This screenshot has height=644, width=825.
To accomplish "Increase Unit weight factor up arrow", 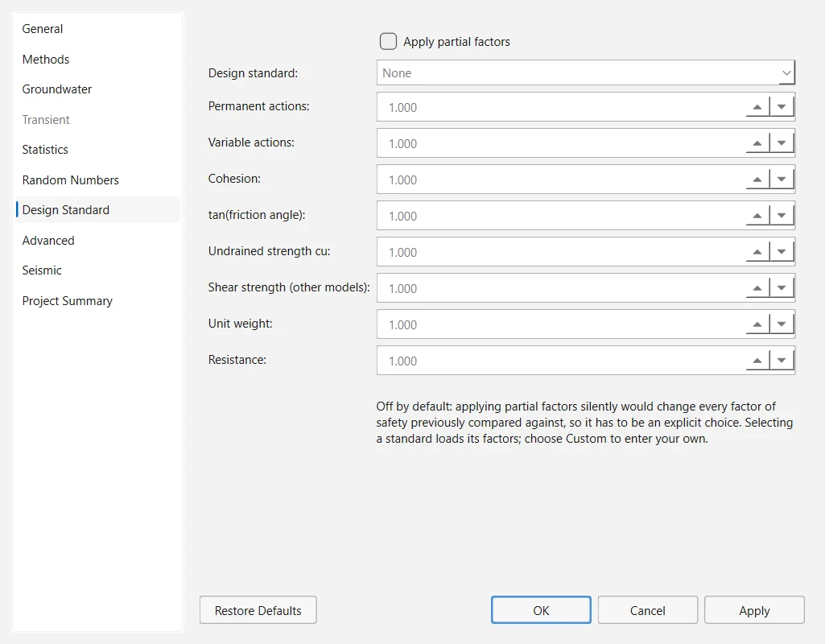I will (757, 324).
